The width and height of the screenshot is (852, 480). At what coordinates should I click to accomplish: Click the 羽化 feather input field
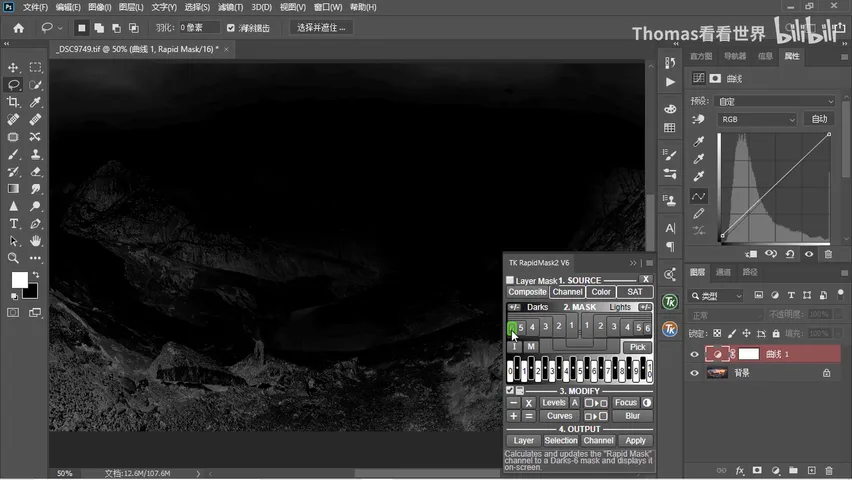pos(199,28)
